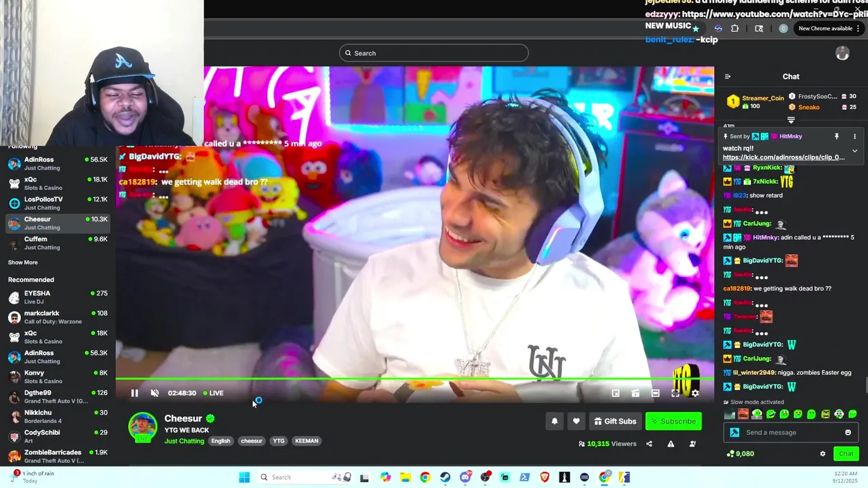Open Cuffem channel in sidebar
868x488 pixels.
click(58, 243)
